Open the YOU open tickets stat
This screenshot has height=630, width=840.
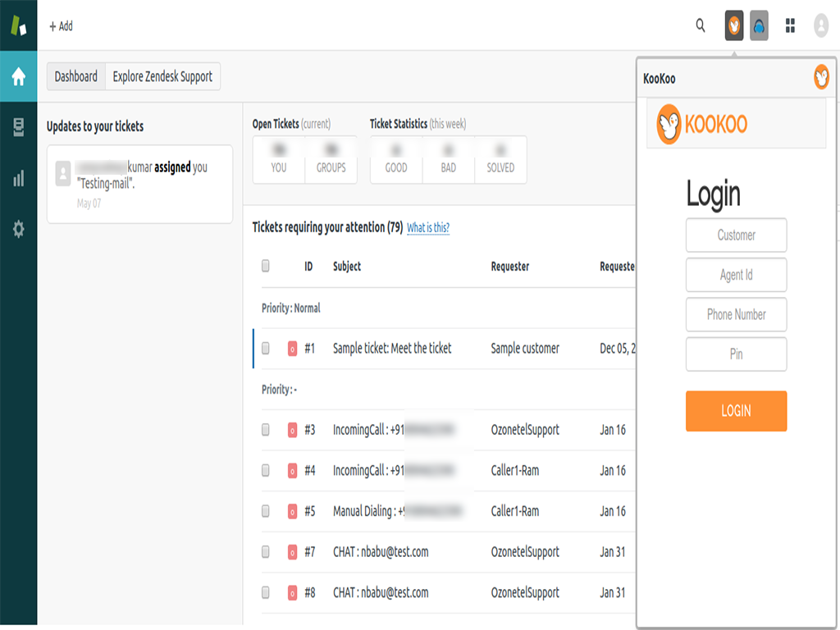tap(279, 160)
